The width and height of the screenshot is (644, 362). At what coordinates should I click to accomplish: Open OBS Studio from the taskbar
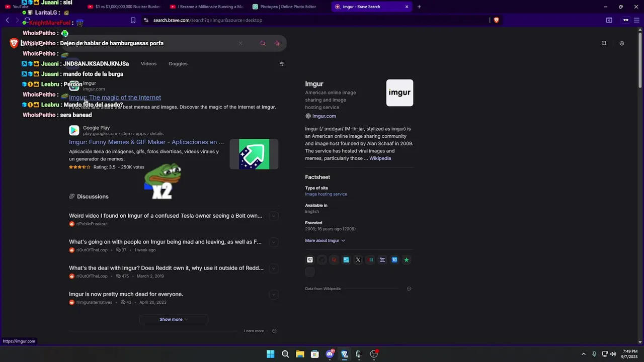374,354
